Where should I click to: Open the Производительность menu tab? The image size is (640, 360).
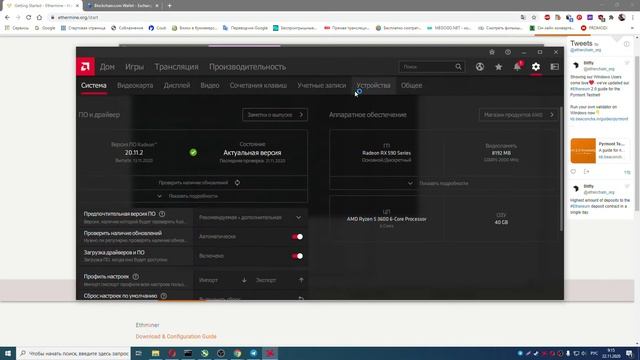coord(247,67)
